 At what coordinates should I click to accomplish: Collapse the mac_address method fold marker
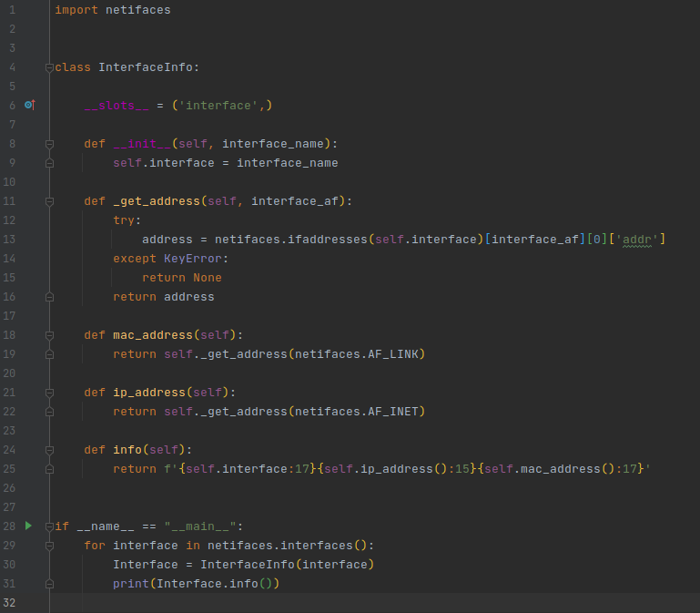49,335
